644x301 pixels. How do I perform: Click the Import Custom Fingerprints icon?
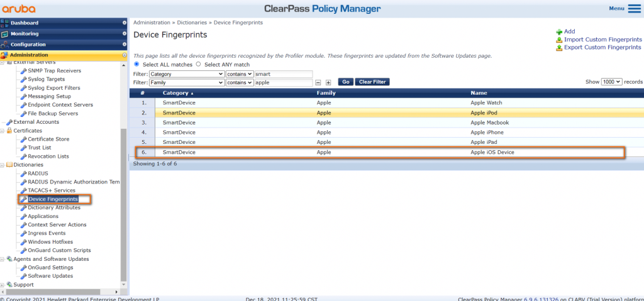(x=559, y=40)
